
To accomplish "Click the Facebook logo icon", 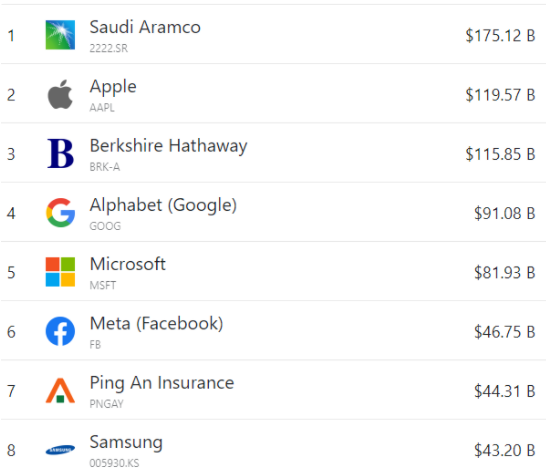I will coord(60,331).
